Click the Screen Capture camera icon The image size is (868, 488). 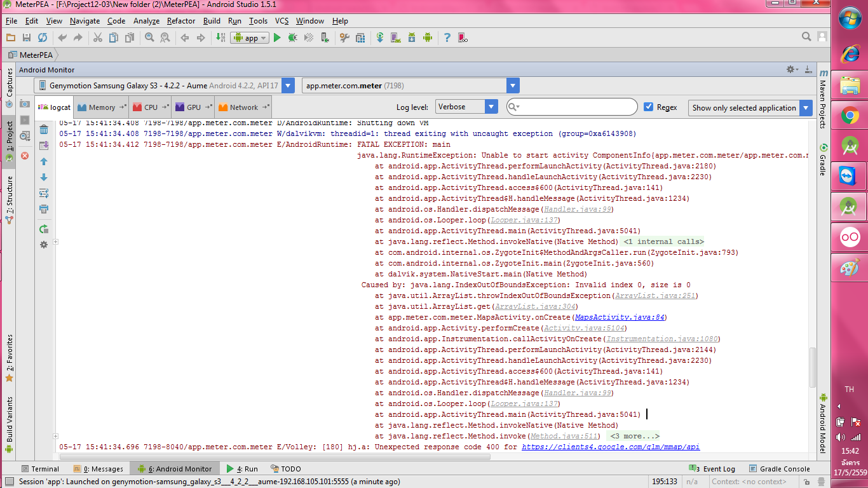coord(25,104)
